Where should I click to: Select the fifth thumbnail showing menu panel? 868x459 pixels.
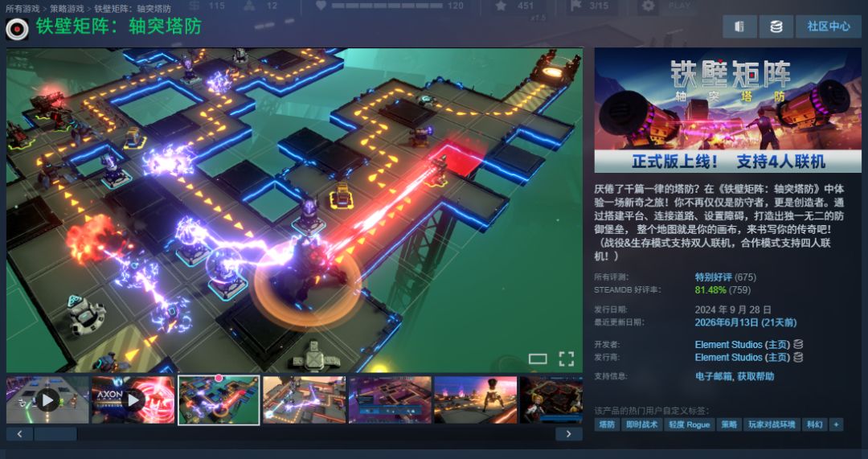(391, 400)
